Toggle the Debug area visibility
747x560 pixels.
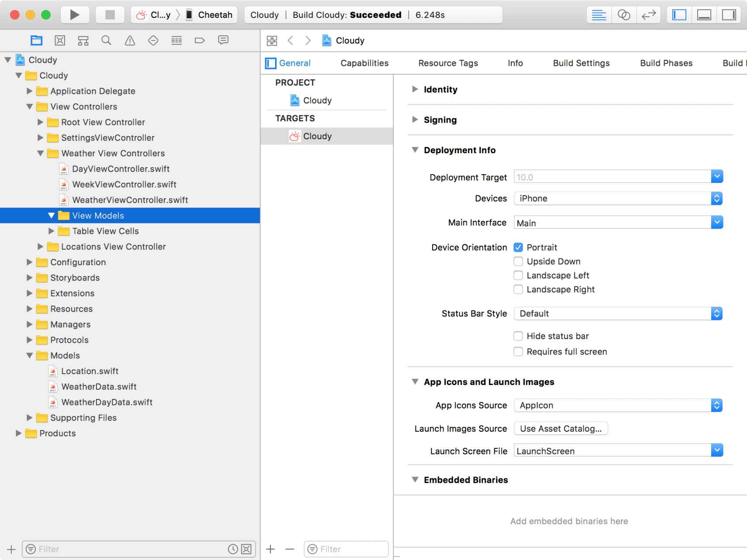pyautogui.click(x=704, y=15)
